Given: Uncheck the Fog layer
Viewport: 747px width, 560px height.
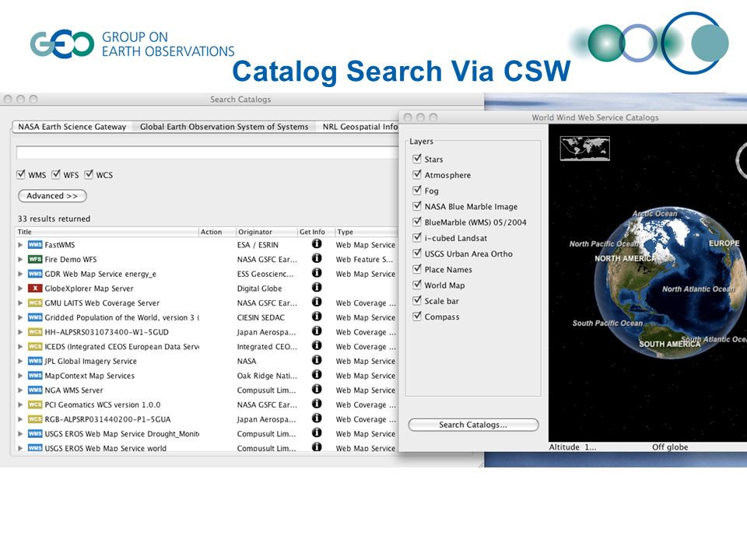Looking at the screenshot, I should coord(417,190).
